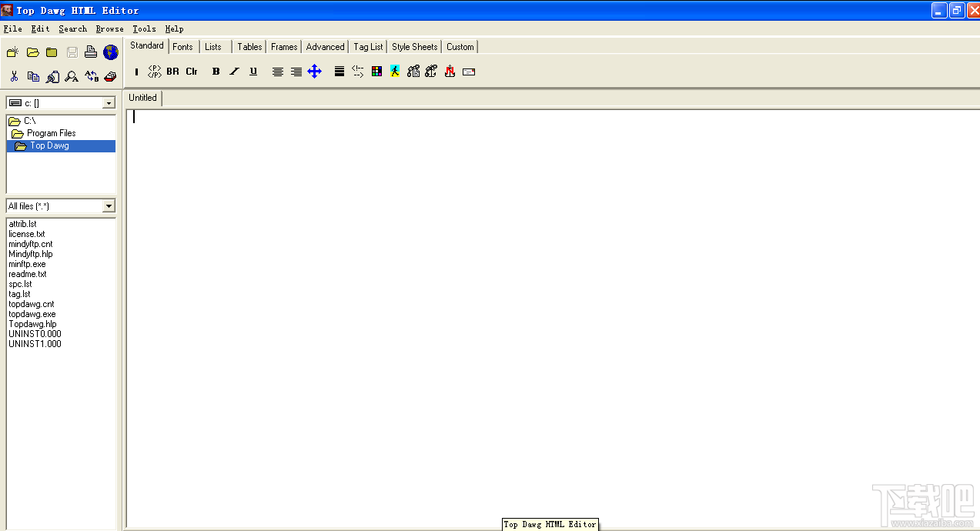Click the Copy icon
The height and width of the screenshot is (531, 980).
[33, 76]
